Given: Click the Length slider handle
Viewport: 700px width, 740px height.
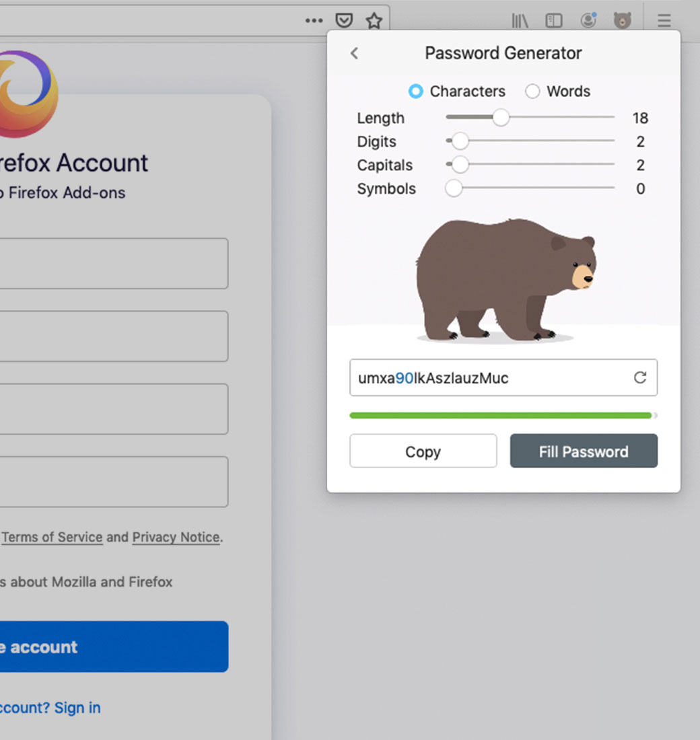Looking at the screenshot, I should 501,118.
